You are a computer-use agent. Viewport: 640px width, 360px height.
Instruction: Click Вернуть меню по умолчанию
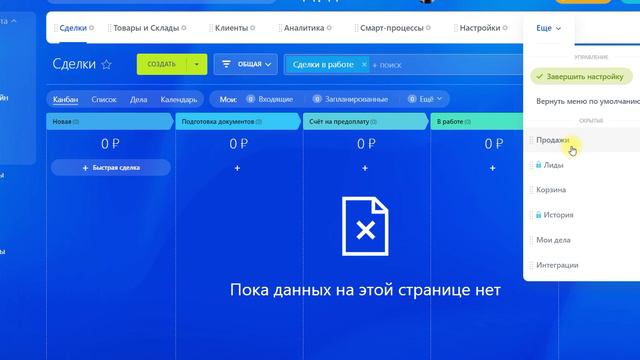tap(588, 101)
